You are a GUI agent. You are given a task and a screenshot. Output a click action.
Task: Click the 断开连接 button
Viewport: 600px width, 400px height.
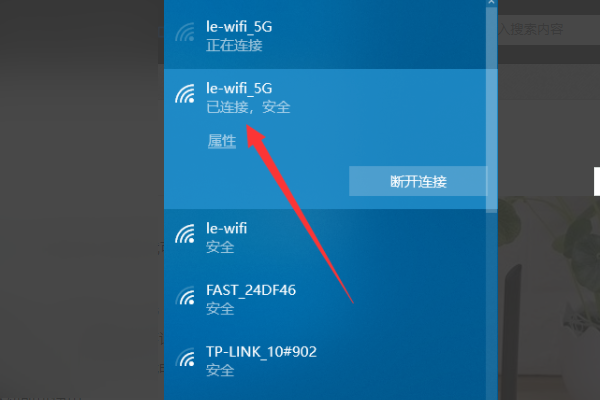coord(418,181)
